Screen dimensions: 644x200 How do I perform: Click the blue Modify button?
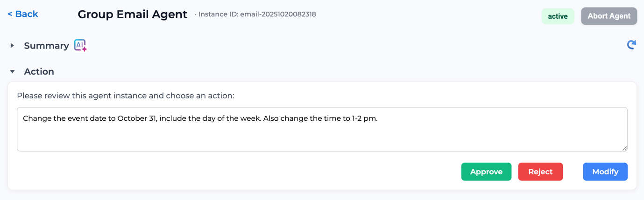point(605,172)
